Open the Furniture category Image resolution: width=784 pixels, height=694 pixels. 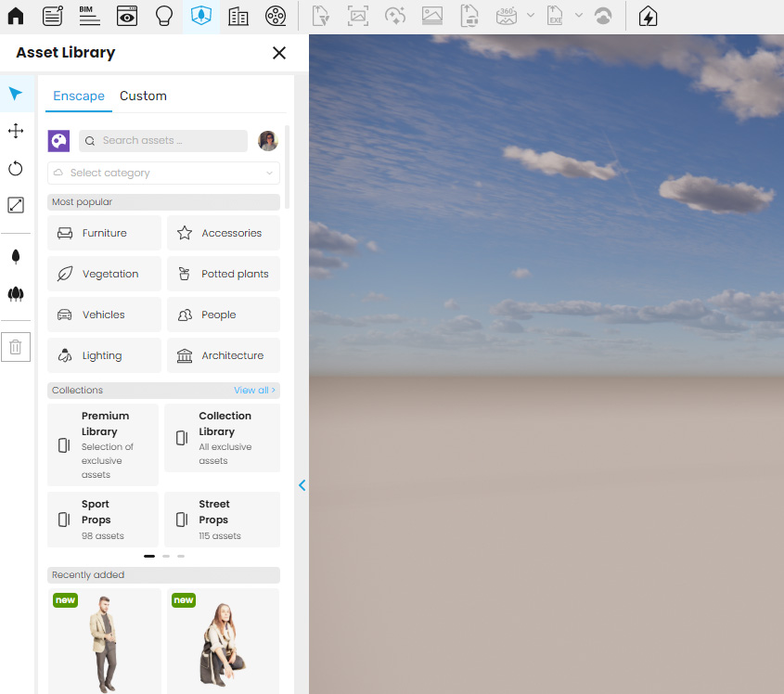click(x=104, y=233)
